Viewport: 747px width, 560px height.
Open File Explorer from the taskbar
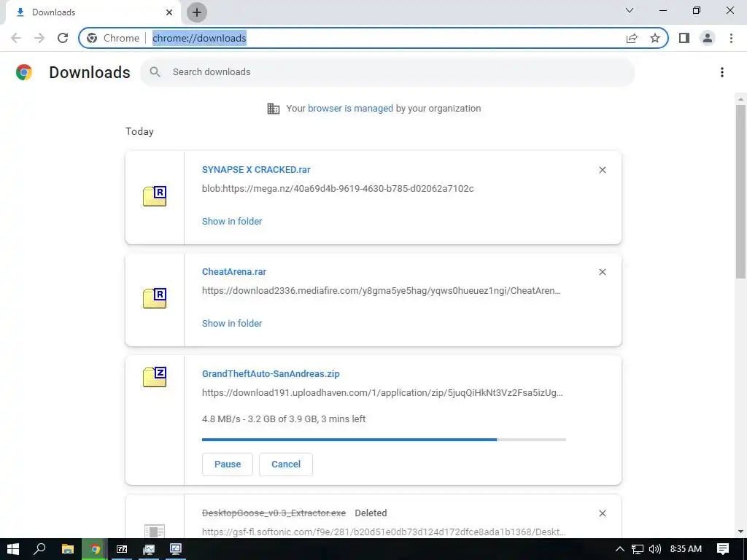68,549
